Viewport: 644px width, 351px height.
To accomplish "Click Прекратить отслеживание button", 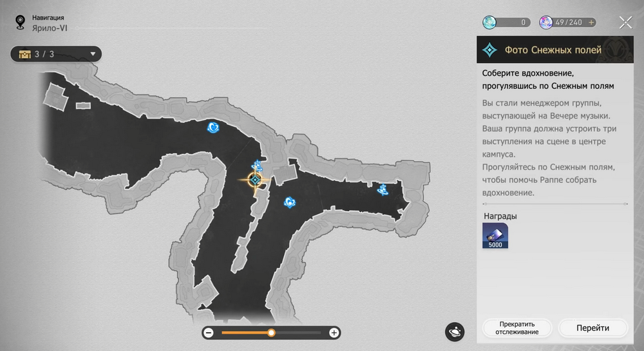I will coord(516,328).
